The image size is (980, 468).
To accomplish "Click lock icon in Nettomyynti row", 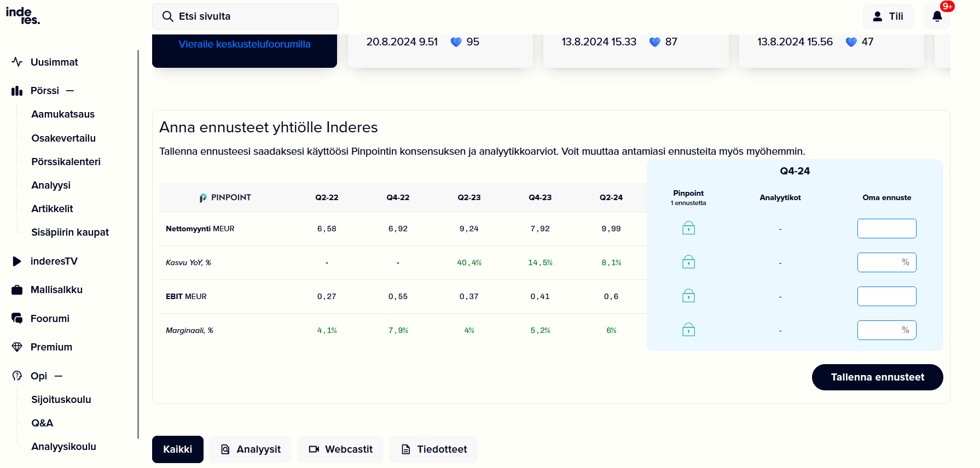I will (x=688, y=228).
